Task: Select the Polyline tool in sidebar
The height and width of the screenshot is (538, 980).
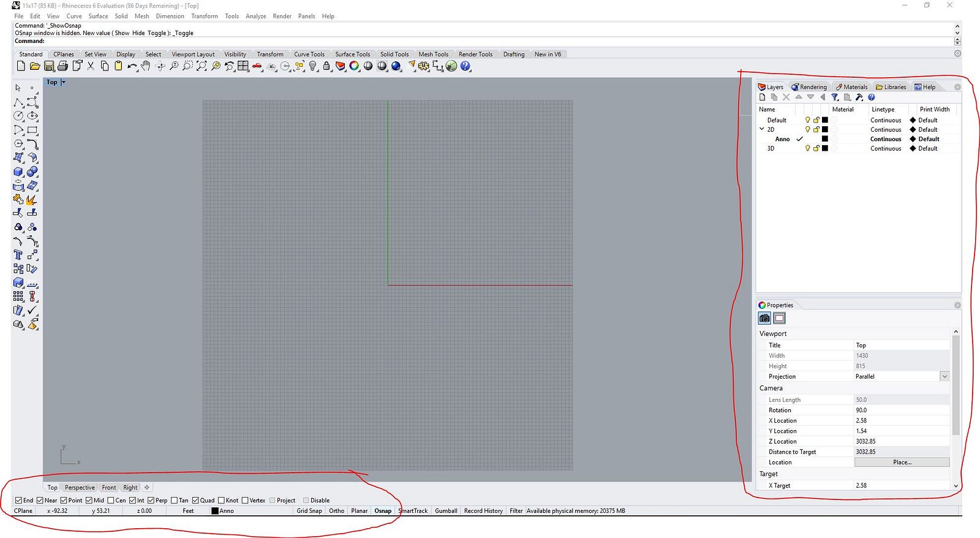Action: coord(18,102)
